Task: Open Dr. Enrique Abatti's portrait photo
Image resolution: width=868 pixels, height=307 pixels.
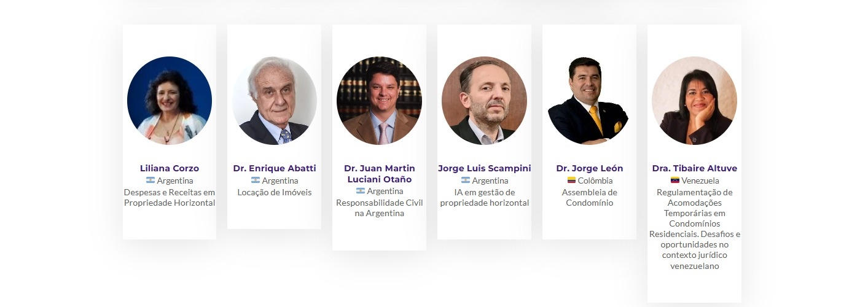Action: (x=275, y=101)
